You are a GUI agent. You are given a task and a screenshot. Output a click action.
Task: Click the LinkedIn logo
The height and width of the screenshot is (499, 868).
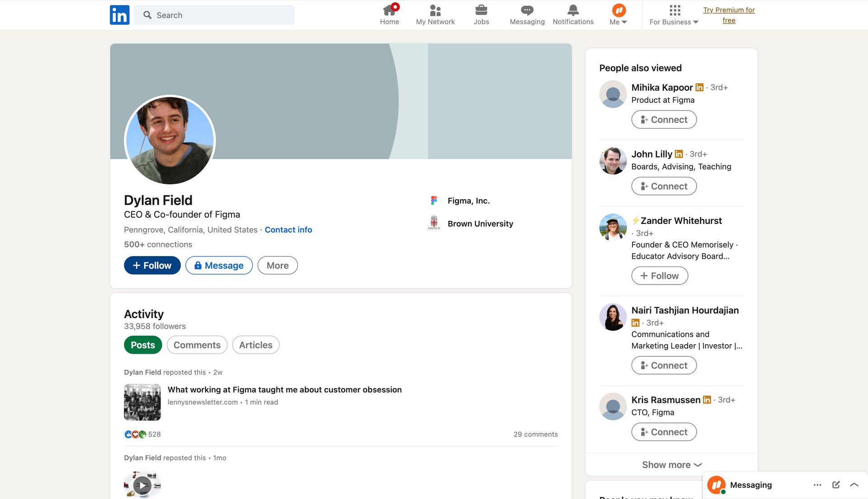point(119,14)
